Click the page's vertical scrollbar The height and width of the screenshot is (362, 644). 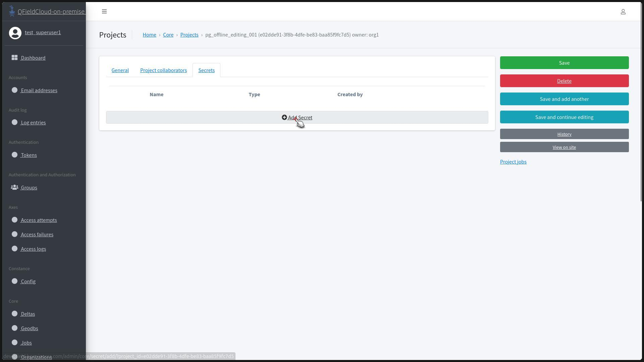tap(642, 101)
